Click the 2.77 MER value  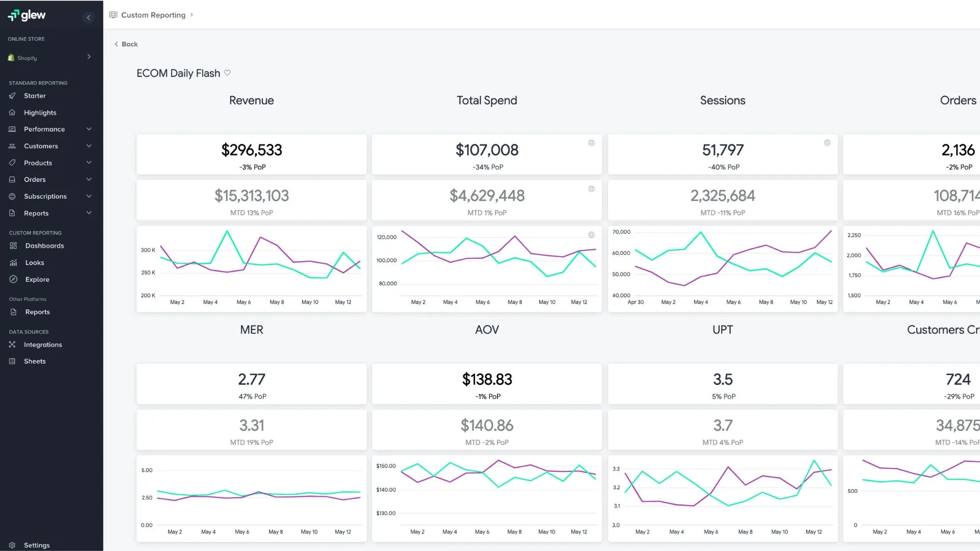(x=252, y=380)
